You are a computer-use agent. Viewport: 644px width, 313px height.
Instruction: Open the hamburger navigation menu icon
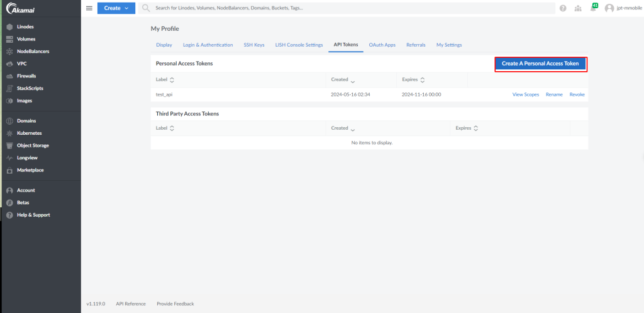(89, 8)
